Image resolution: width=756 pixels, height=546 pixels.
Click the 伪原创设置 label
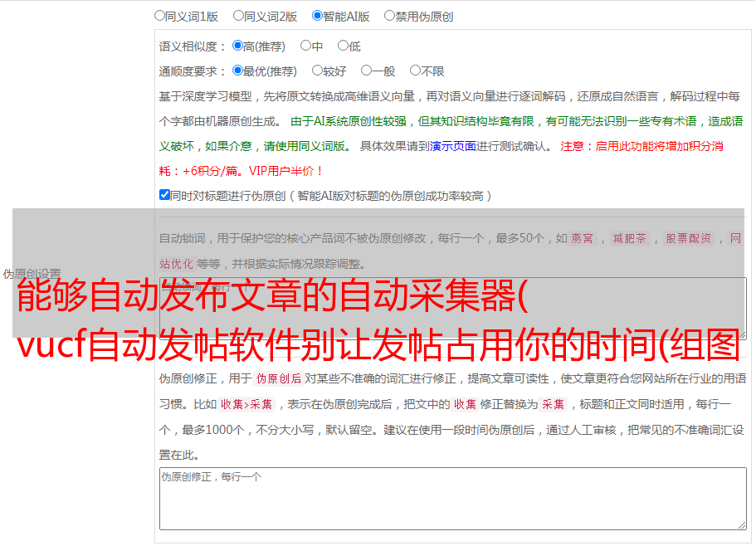point(32,274)
